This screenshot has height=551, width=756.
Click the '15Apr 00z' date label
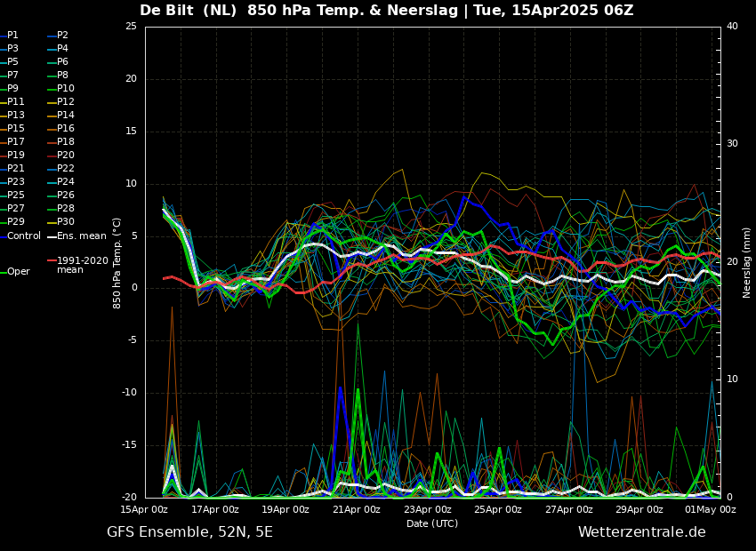(x=145, y=509)
